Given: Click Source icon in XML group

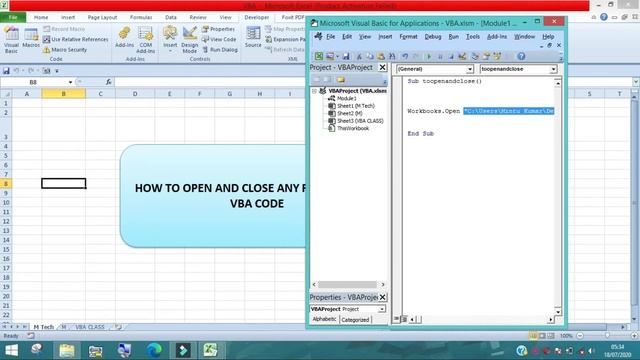Looking at the screenshot, I should point(253,38).
